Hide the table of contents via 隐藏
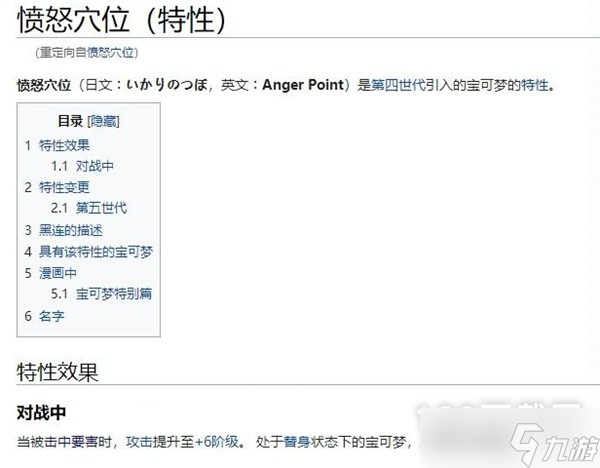Image resolution: width=600 pixels, height=468 pixels. [103, 122]
